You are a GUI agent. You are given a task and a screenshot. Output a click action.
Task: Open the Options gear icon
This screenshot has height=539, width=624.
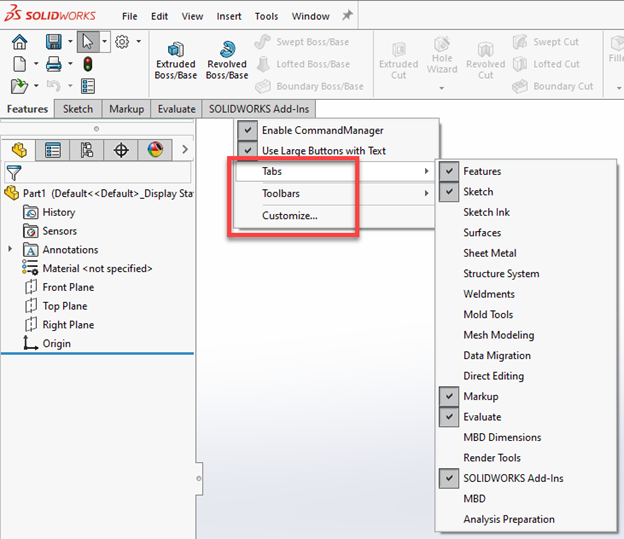coord(122,41)
